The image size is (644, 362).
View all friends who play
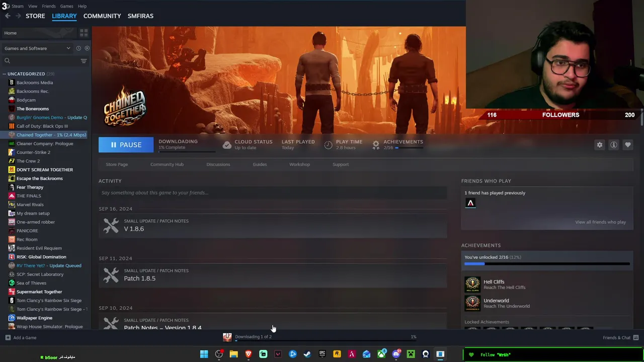[x=600, y=222]
